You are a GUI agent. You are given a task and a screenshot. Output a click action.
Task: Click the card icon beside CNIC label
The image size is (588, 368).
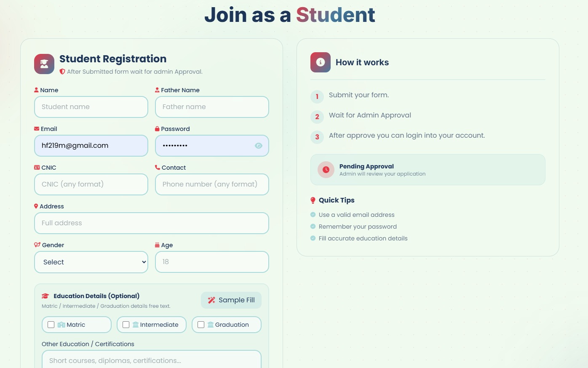pyautogui.click(x=37, y=168)
